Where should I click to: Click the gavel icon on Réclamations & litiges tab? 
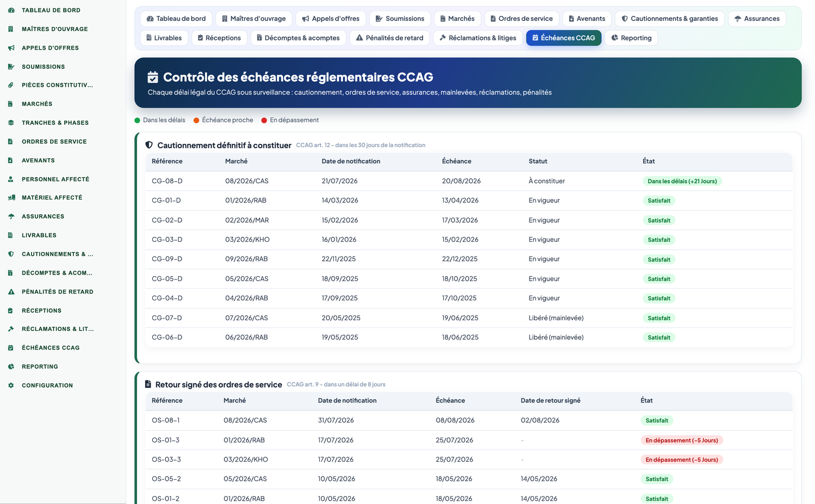pyautogui.click(x=443, y=38)
